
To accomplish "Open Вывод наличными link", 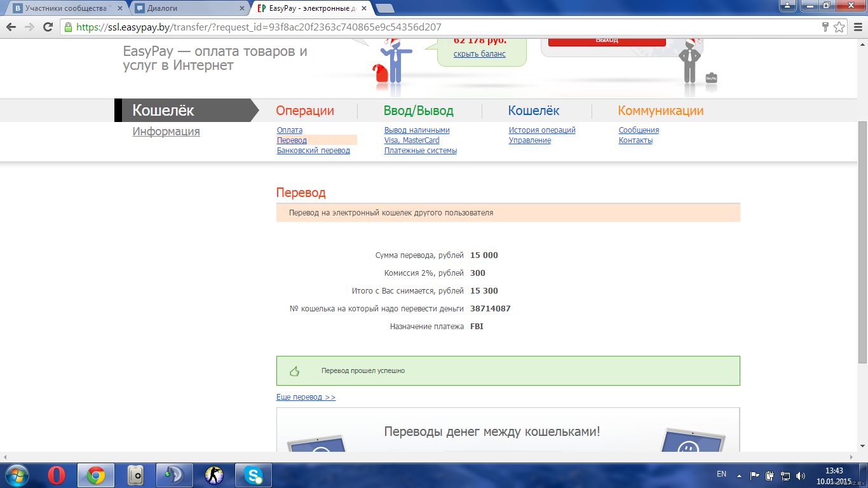I will pyautogui.click(x=417, y=130).
